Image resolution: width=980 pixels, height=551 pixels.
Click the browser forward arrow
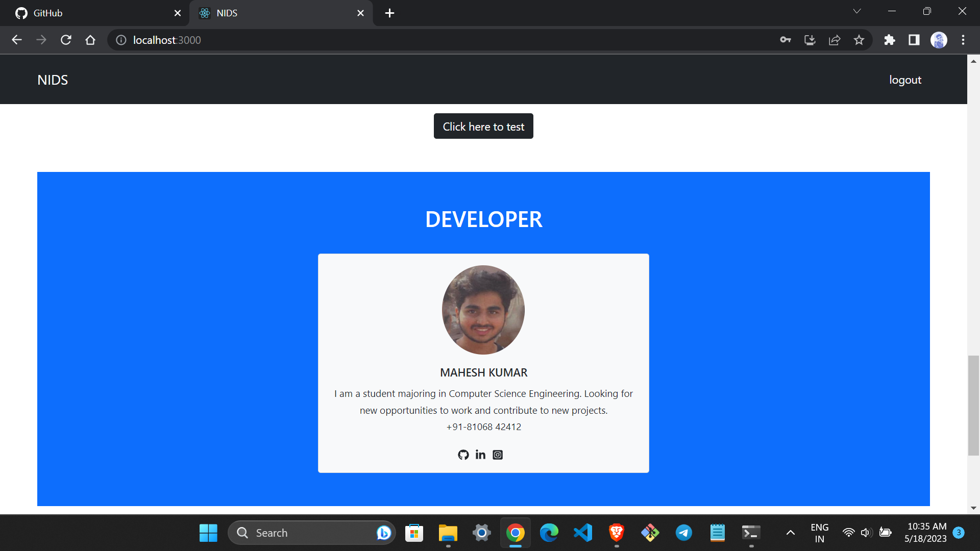tap(41, 40)
